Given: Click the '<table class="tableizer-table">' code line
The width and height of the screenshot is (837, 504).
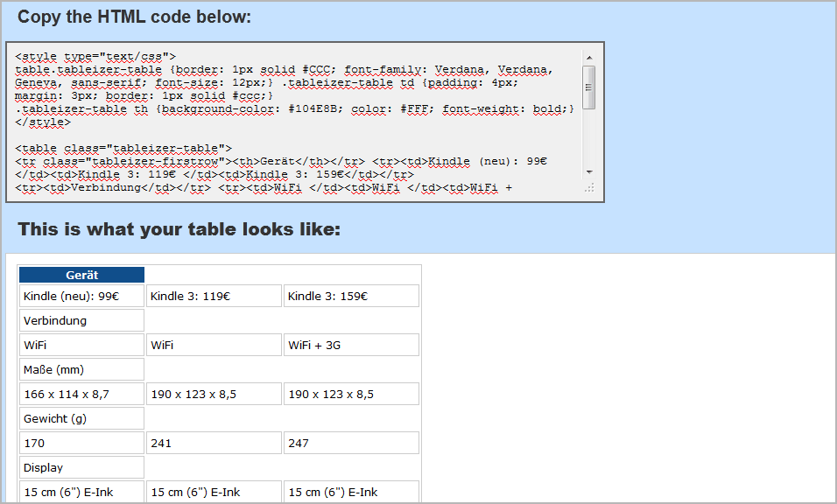Looking at the screenshot, I should 123,148.
